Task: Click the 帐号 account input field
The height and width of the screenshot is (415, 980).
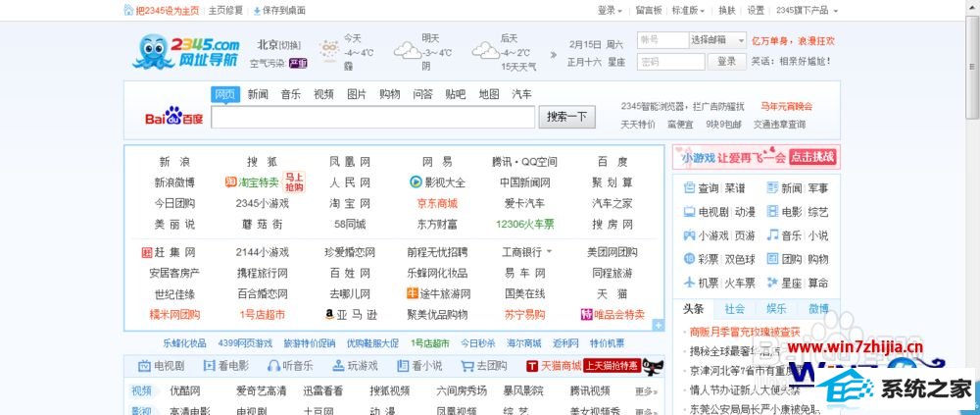Action: (x=661, y=40)
